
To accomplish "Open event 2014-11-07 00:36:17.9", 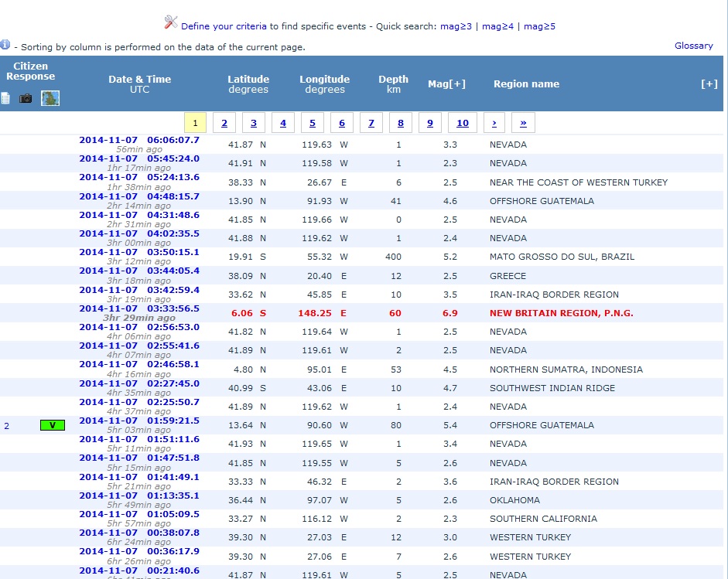I will [x=139, y=552].
